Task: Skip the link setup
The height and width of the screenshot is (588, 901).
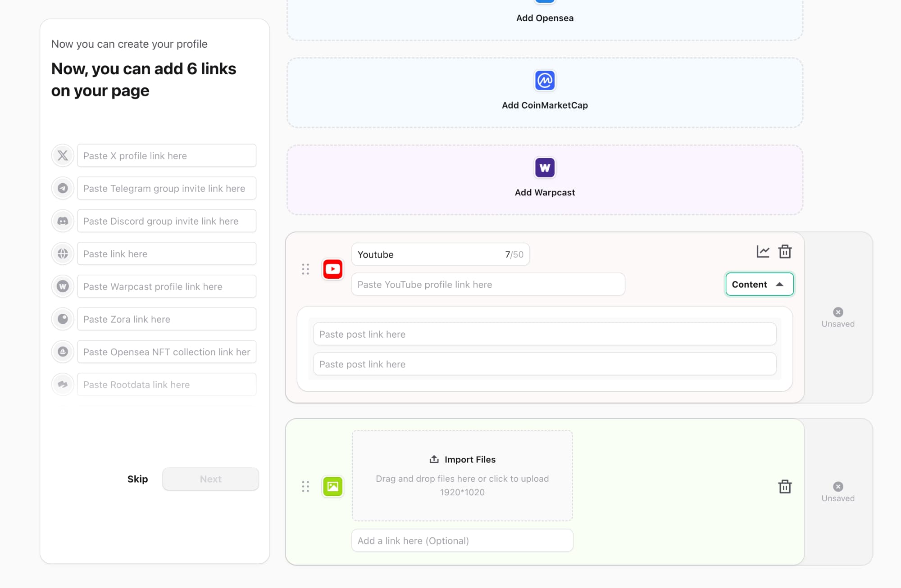Action: [137, 479]
